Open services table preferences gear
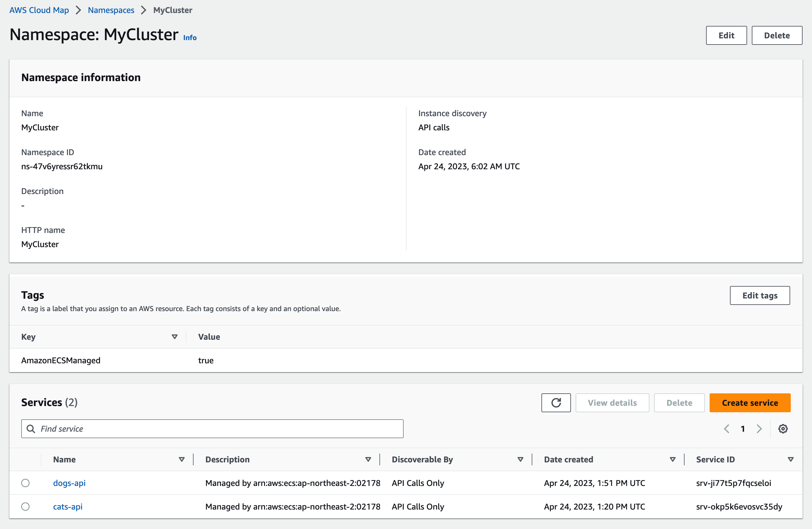The image size is (812, 529). [x=783, y=429]
